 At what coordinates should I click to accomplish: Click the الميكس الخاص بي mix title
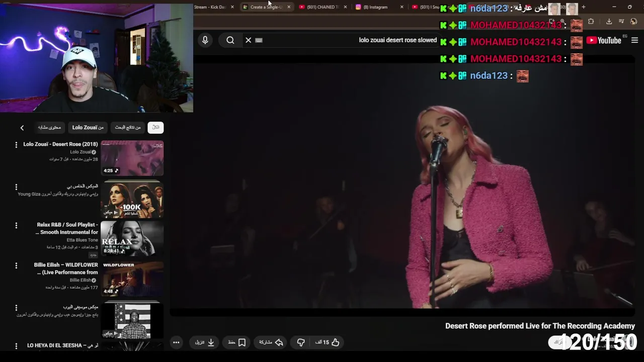point(83,186)
